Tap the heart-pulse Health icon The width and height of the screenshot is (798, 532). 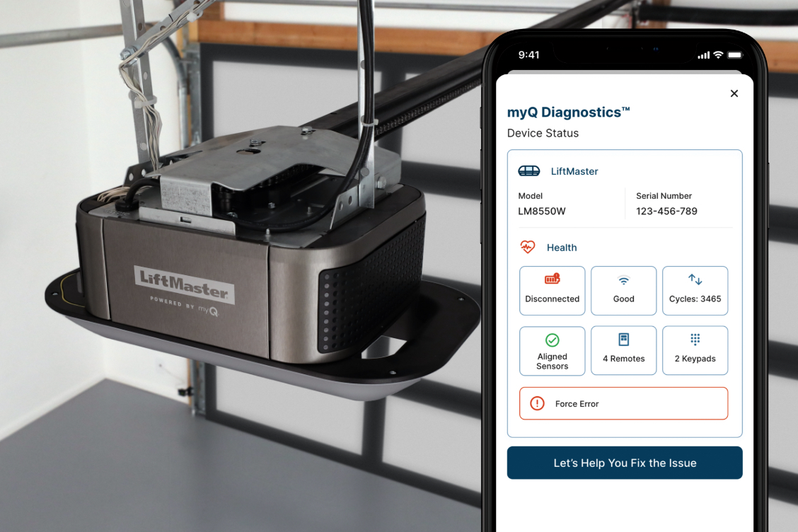click(528, 247)
